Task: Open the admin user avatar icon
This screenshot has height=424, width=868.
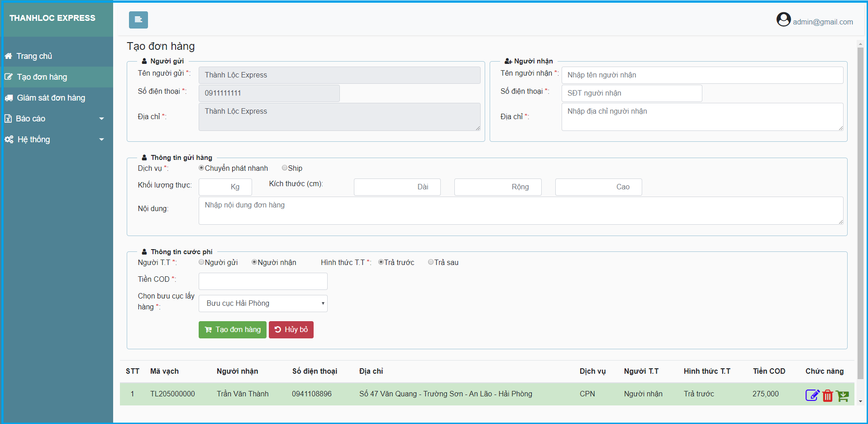Action: coord(783,19)
